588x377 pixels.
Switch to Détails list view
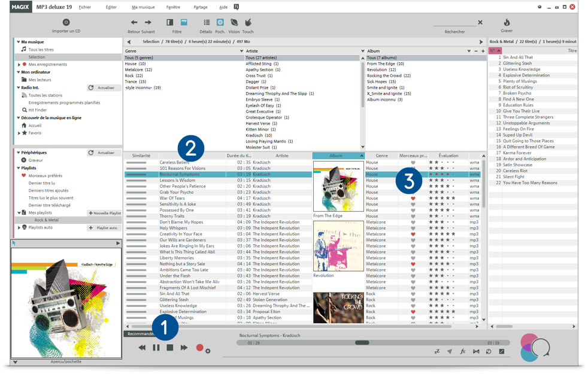pyautogui.click(x=207, y=23)
